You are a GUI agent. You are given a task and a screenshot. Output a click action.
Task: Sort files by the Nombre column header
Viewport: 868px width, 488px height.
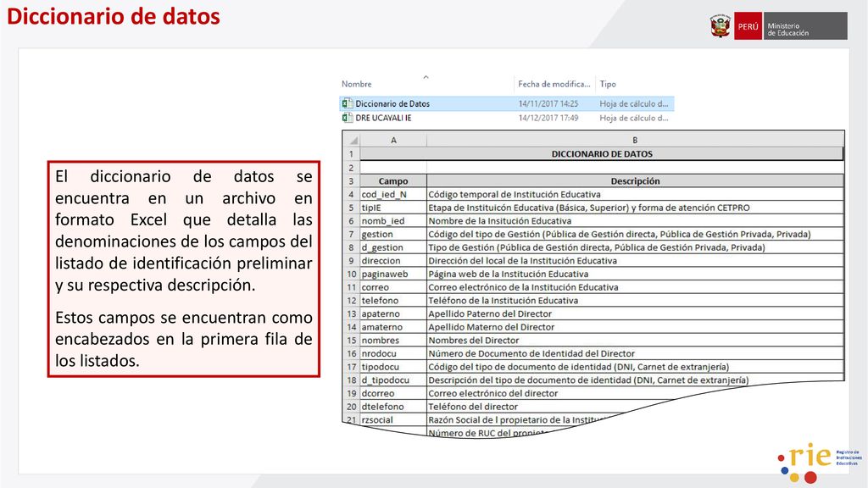click(x=357, y=84)
